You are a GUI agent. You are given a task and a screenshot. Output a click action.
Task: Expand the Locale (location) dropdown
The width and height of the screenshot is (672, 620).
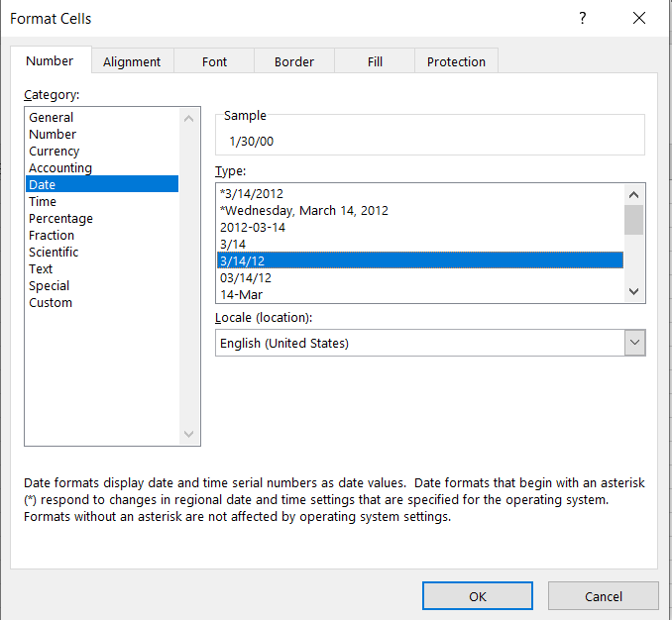click(x=634, y=343)
